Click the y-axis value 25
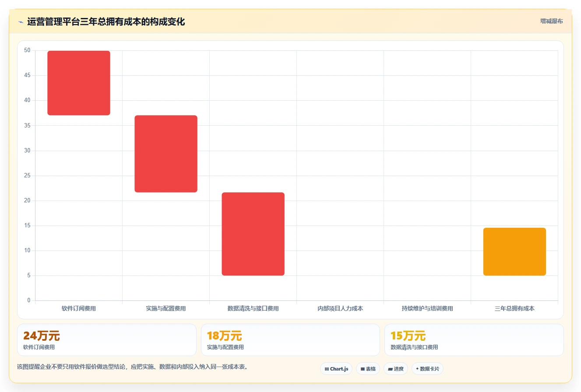581x392 pixels. pyautogui.click(x=27, y=176)
